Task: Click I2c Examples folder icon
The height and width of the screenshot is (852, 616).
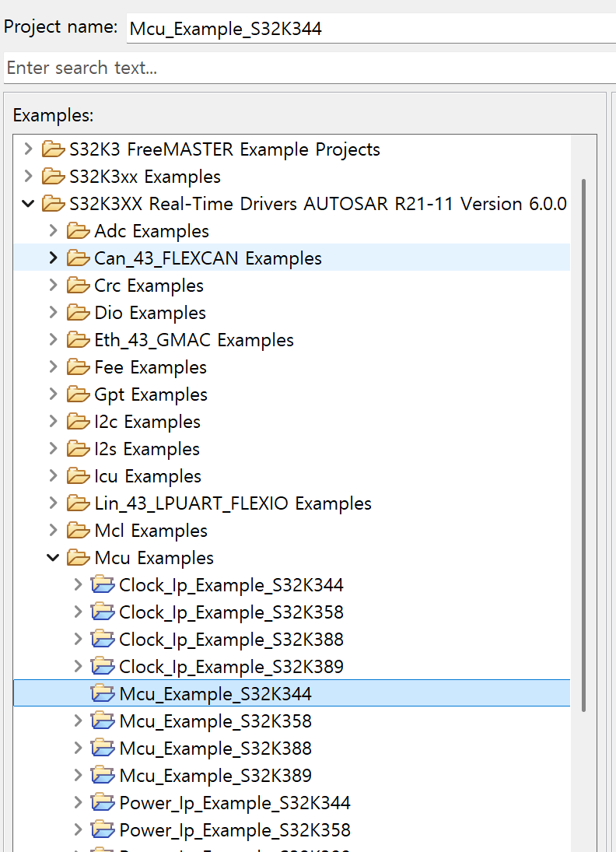Action: [x=79, y=421]
